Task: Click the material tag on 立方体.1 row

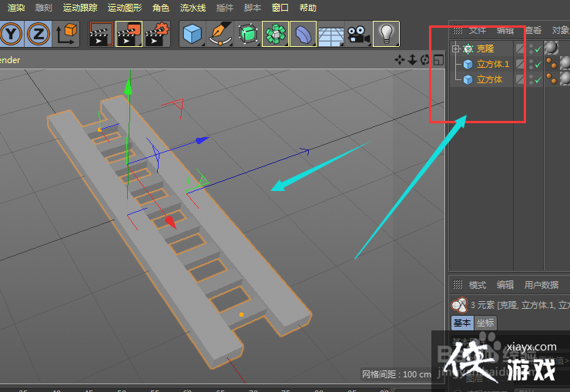Action: click(x=565, y=63)
